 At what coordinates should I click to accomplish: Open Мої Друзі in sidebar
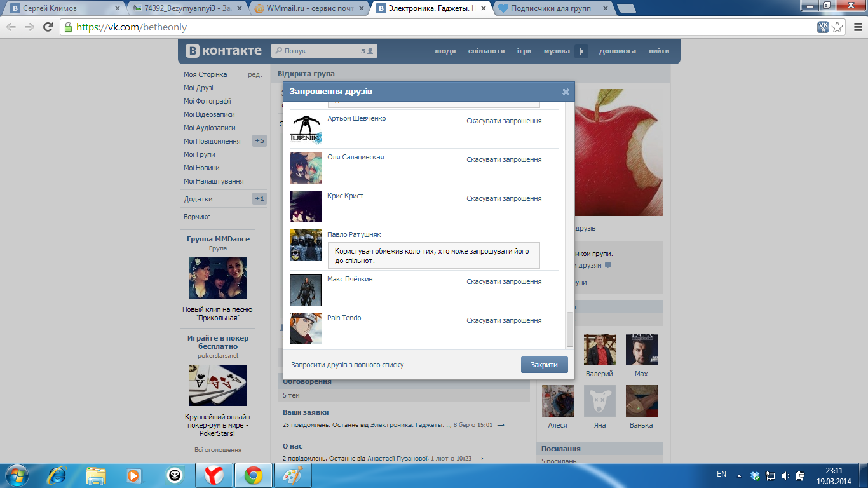coord(198,88)
